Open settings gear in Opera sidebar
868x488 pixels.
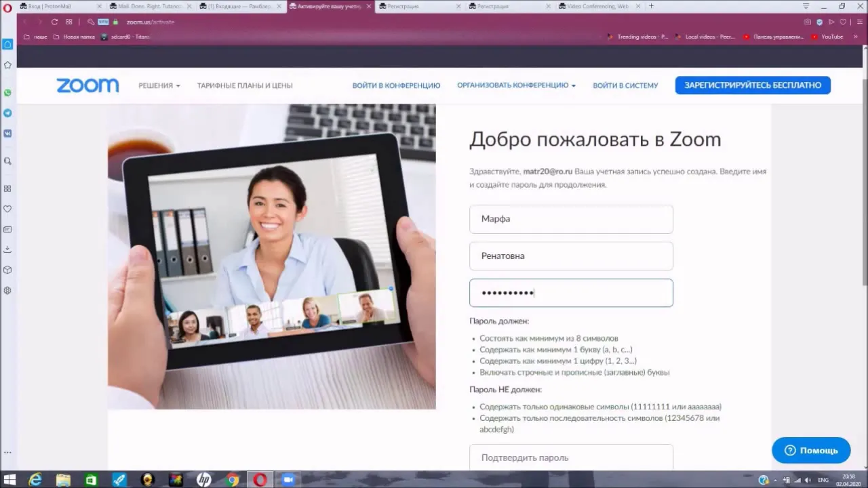pos(7,290)
